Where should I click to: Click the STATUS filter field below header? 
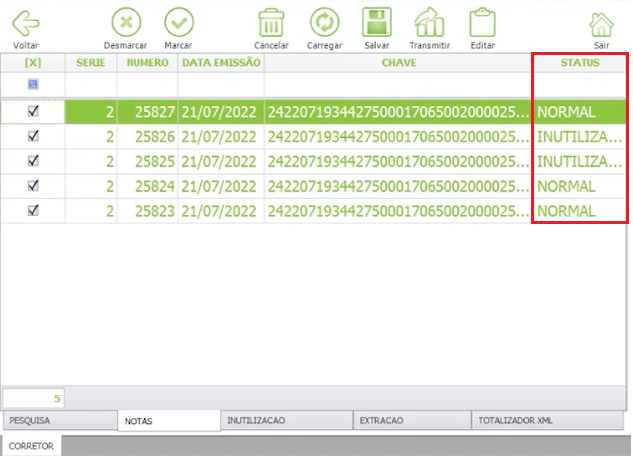click(x=580, y=84)
